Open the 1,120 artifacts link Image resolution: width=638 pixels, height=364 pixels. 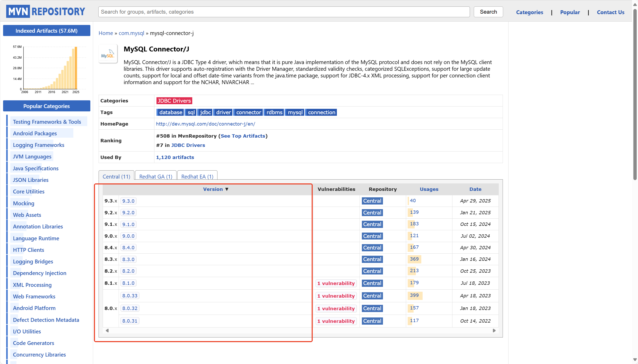pos(175,157)
